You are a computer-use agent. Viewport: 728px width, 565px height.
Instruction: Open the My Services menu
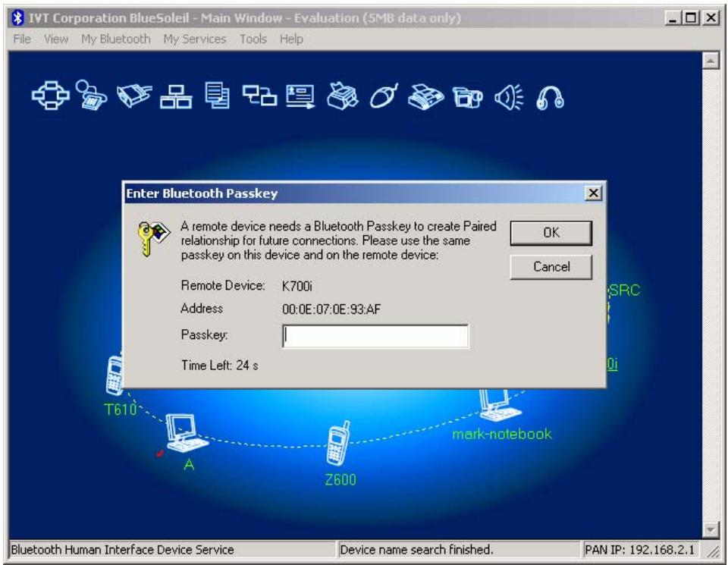pos(195,39)
